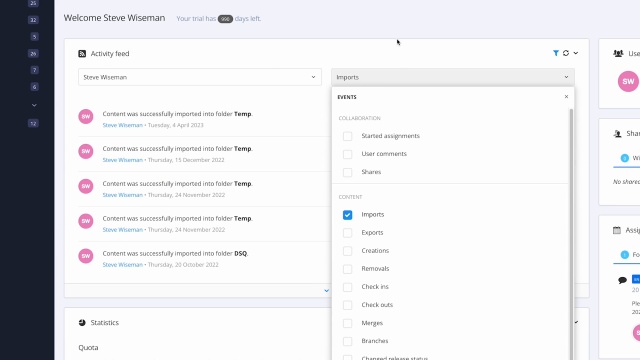This screenshot has width=640, height=360.
Task: Close the Events panel
Action: point(566,97)
